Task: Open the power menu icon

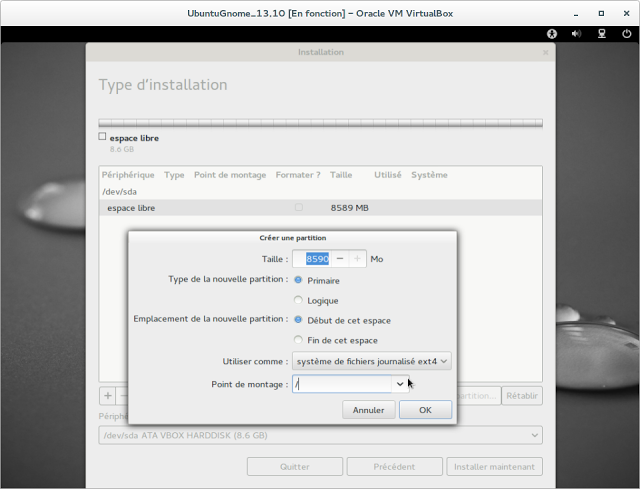Action: (627, 34)
